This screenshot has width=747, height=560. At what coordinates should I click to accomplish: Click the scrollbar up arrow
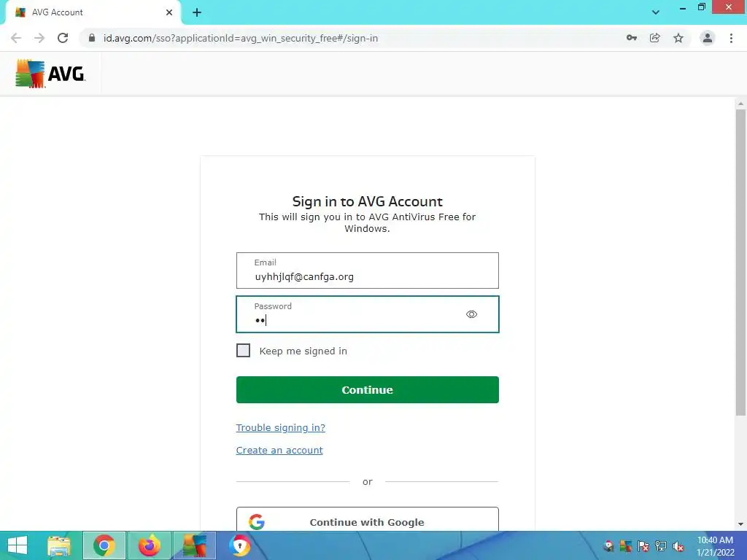point(740,104)
